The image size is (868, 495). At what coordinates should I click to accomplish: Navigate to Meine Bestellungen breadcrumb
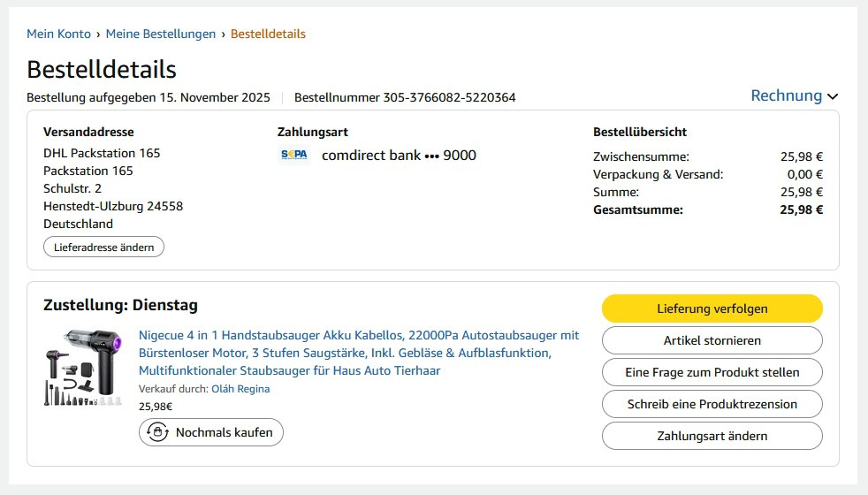[161, 34]
